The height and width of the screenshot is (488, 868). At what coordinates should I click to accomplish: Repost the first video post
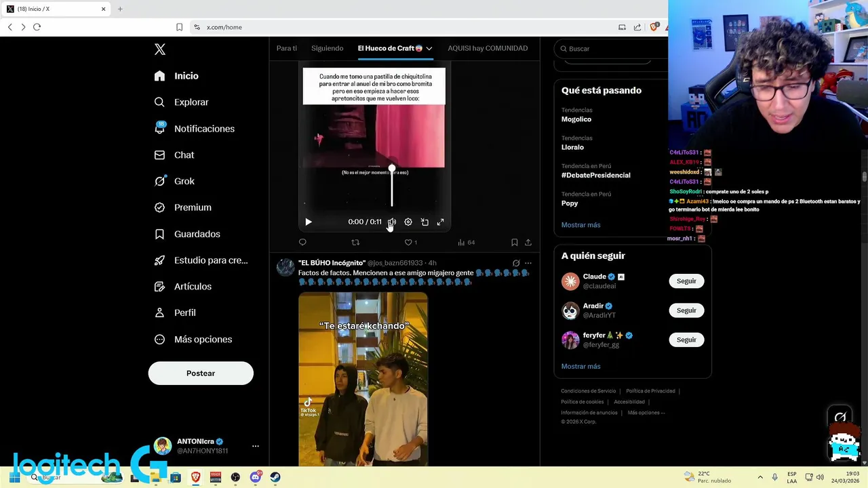pos(355,242)
